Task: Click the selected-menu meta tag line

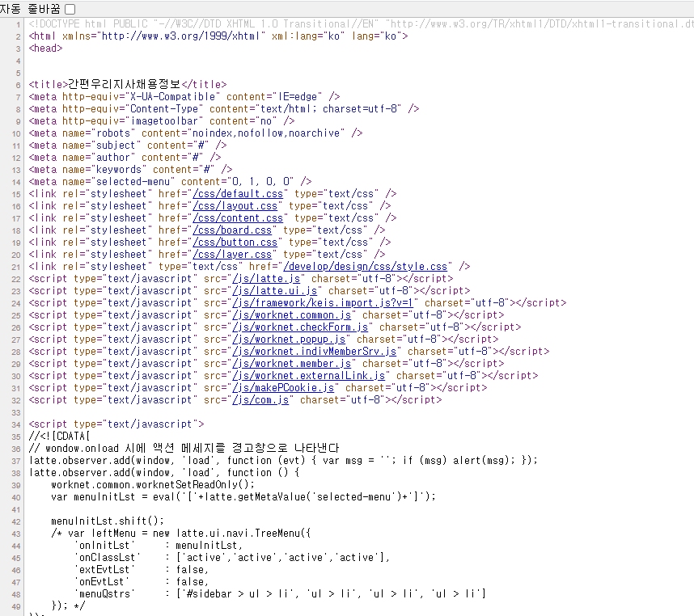Action: (x=170, y=182)
